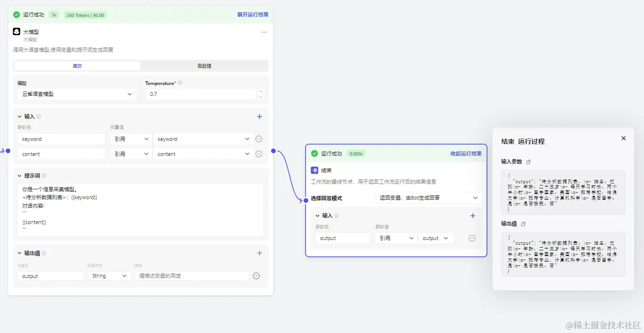Collapse the 输出值 section
Screen dimensions: 644x333
pyautogui.click(x=20, y=253)
